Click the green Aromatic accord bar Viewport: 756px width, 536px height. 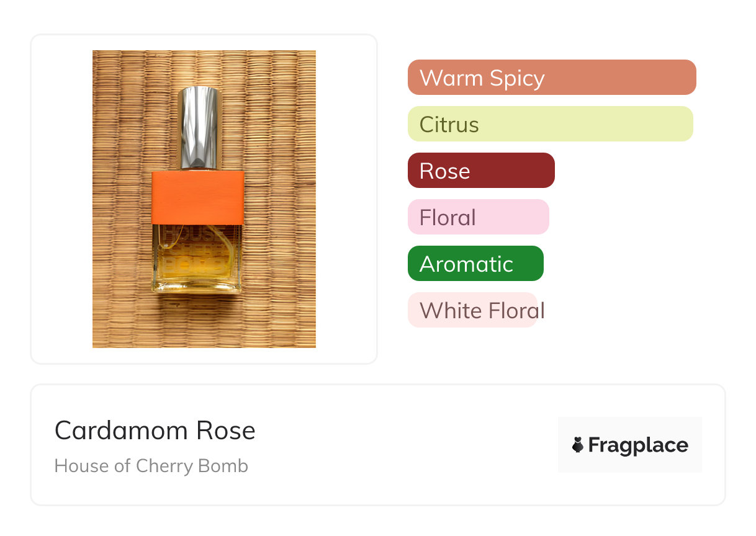click(475, 264)
